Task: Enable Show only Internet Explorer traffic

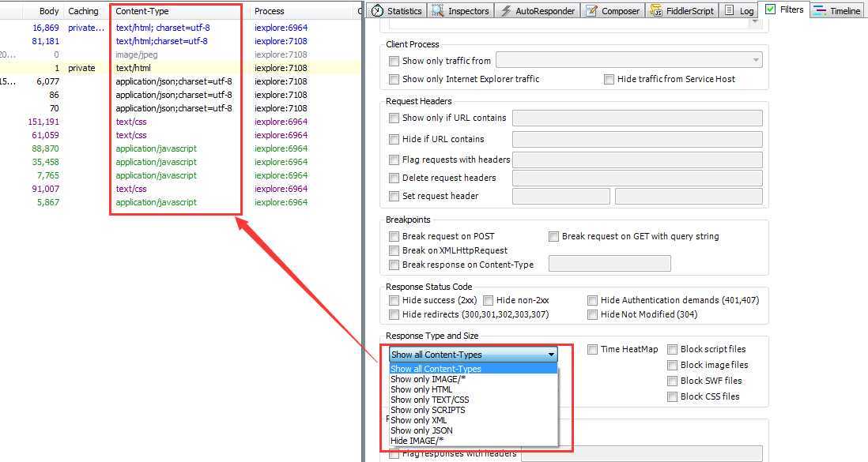Action: pos(394,79)
